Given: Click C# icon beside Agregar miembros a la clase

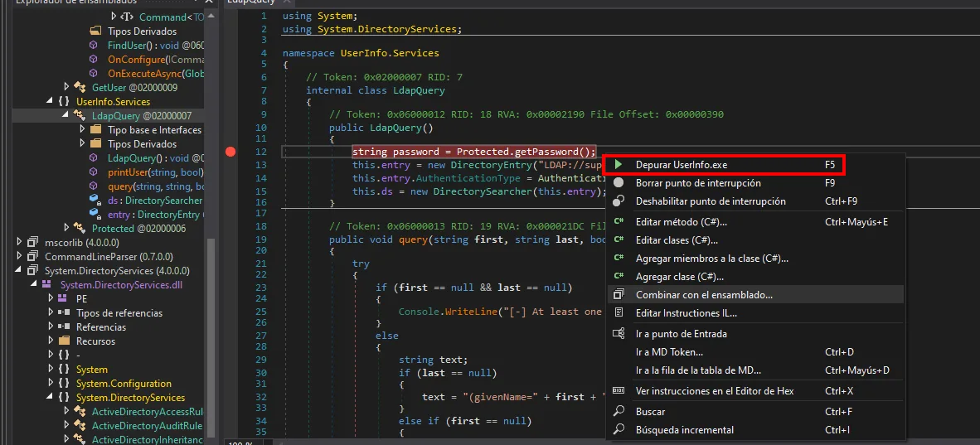Looking at the screenshot, I should pos(619,258).
